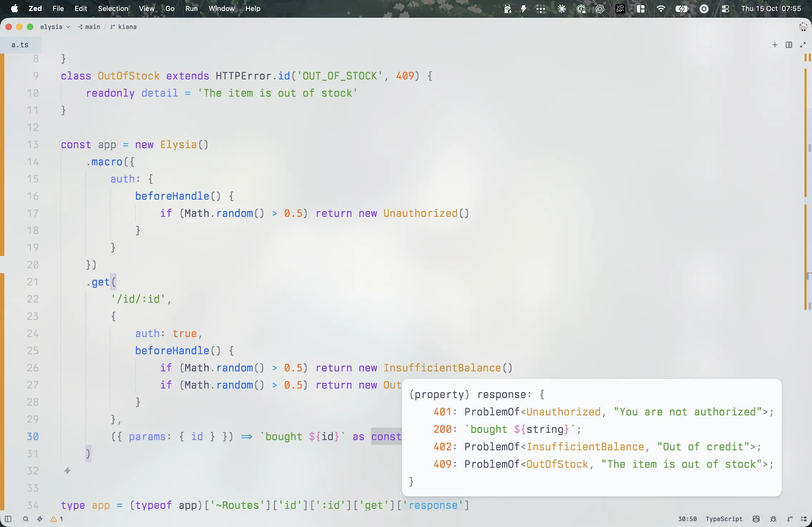This screenshot has width=812, height=527.
Task: Toggle the rightmost status bar panel icon
Action: [x=804, y=519]
